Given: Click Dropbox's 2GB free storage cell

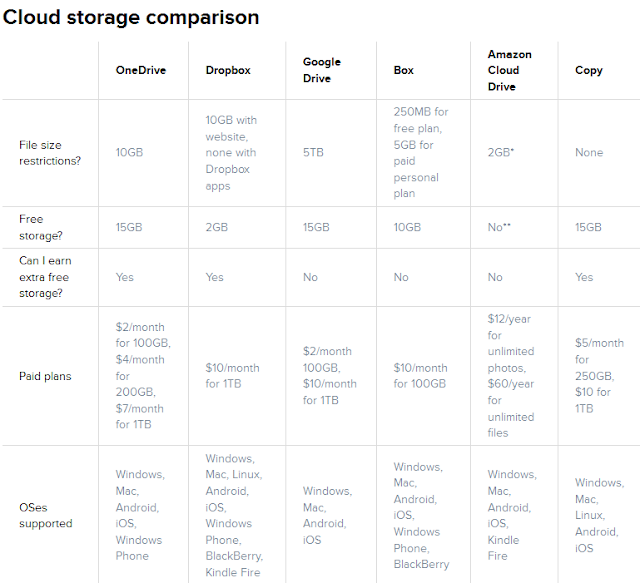Looking at the screenshot, I should (x=217, y=227).
